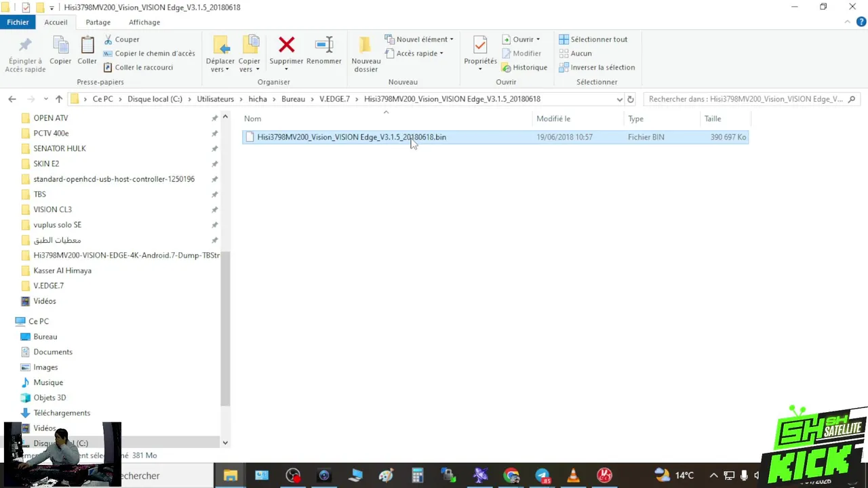The width and height of the screenshot is (868, 488).
Task: Show hidden system tray icons
Action: click(x=713, y=476)
